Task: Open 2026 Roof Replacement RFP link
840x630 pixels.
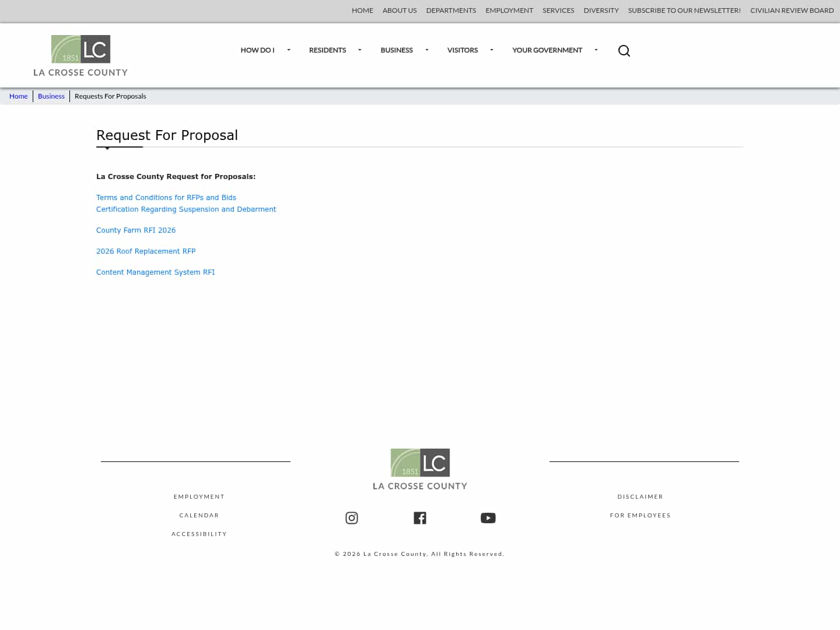Action: (146, 251)
